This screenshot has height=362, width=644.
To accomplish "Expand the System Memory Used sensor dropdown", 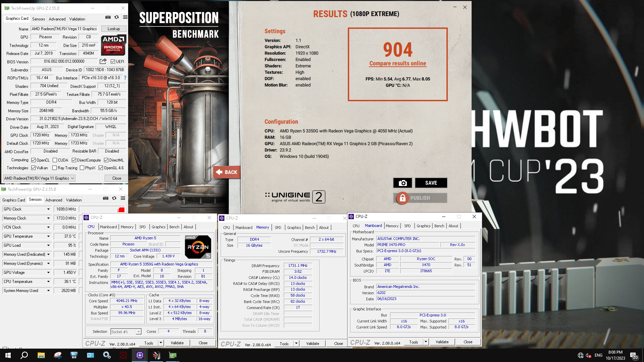I will (x=48, y=291).
